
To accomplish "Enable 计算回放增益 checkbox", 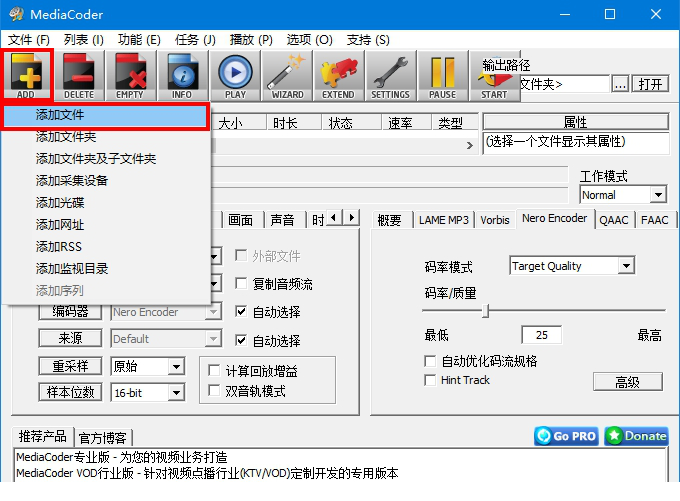I will pyautogui.click(x=214, y=370).
